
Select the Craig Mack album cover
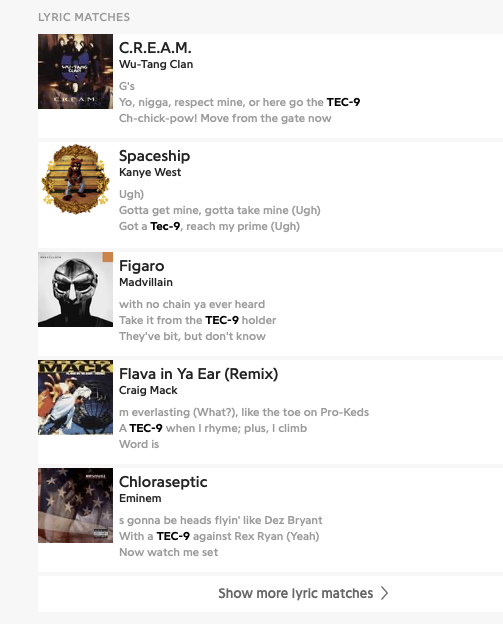pos(75,397)
